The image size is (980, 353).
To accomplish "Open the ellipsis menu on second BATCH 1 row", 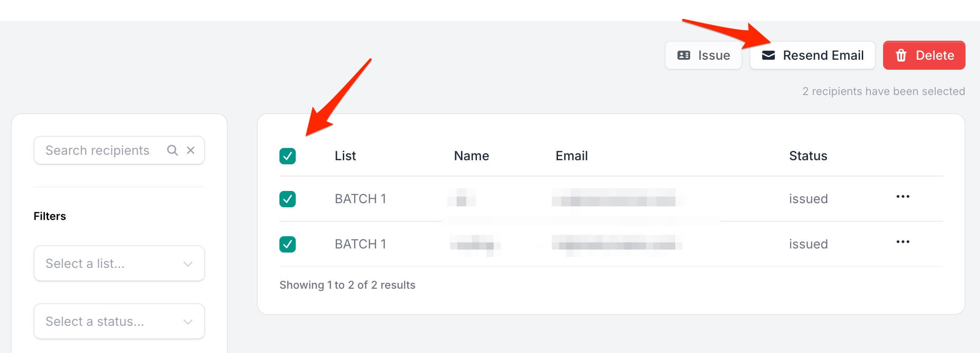I will pos(903,242).
